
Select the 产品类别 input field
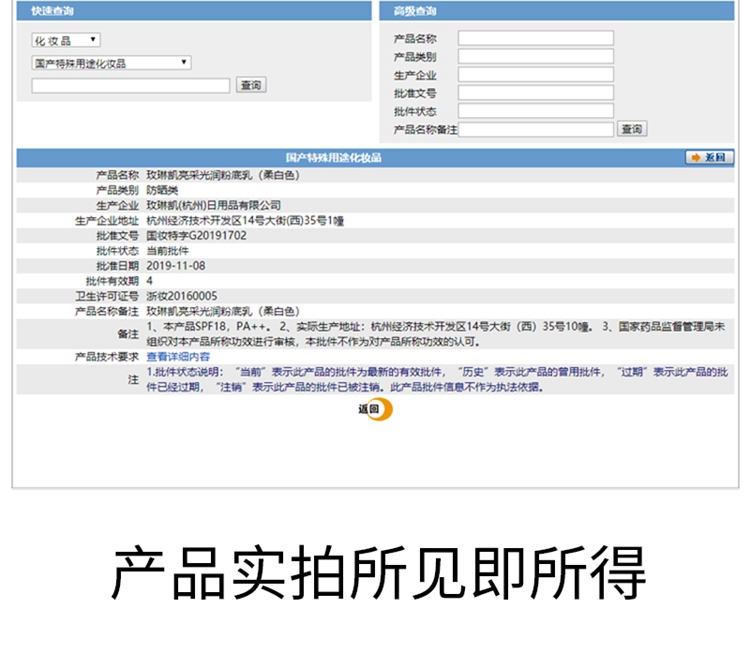[x=535, y=57]
